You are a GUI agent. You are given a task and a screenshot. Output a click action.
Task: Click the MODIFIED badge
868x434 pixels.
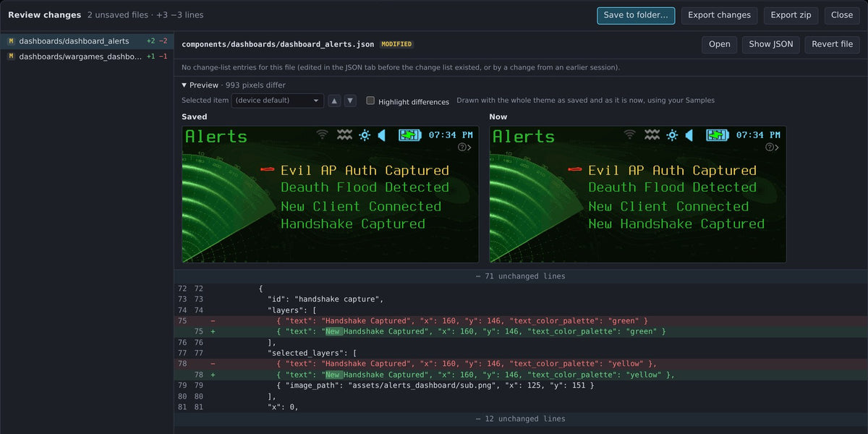click(396, 44)
